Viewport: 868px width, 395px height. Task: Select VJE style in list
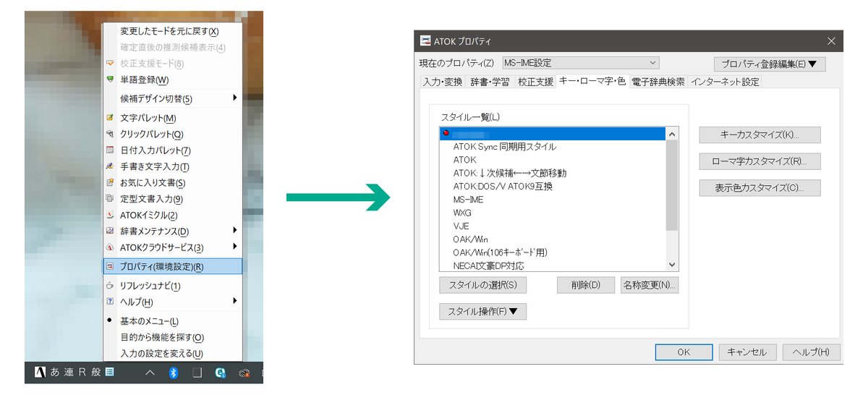point(553,226)
